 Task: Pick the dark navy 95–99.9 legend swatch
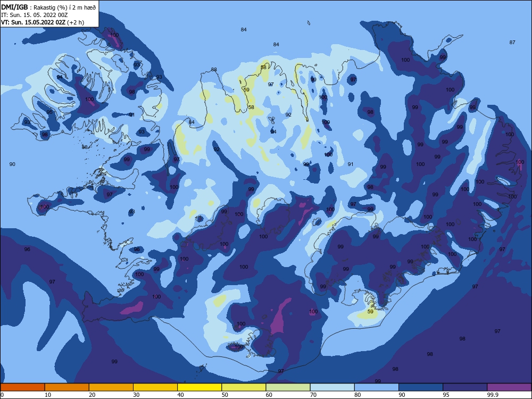465,387
